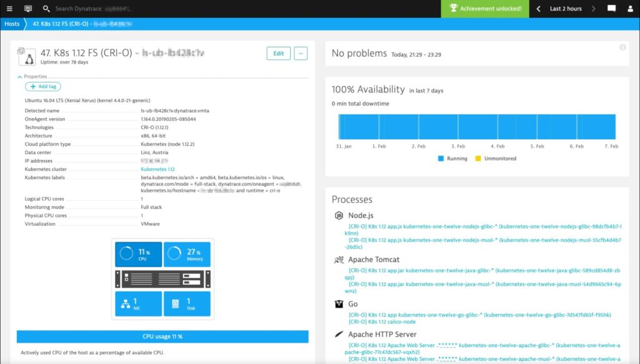Click the Apache Tomcat technology icon
This screenshot has height=364, width=640.
point(339,260)
